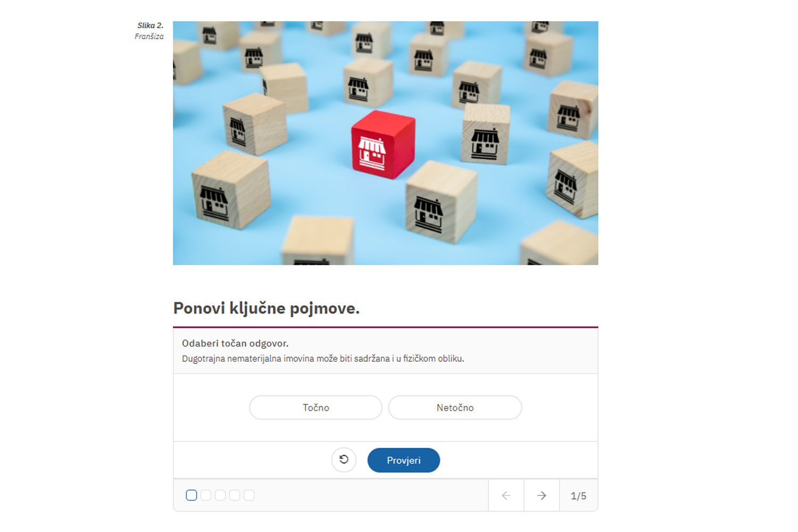Open the third question progress square
The height and width of the screenshot is (532, 798).
tap(220, 495)
